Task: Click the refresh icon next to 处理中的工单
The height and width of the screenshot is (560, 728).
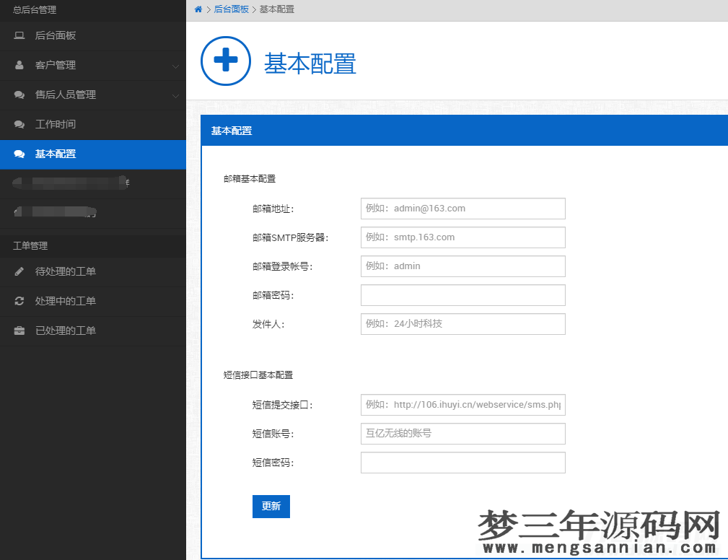Action: 18,302
